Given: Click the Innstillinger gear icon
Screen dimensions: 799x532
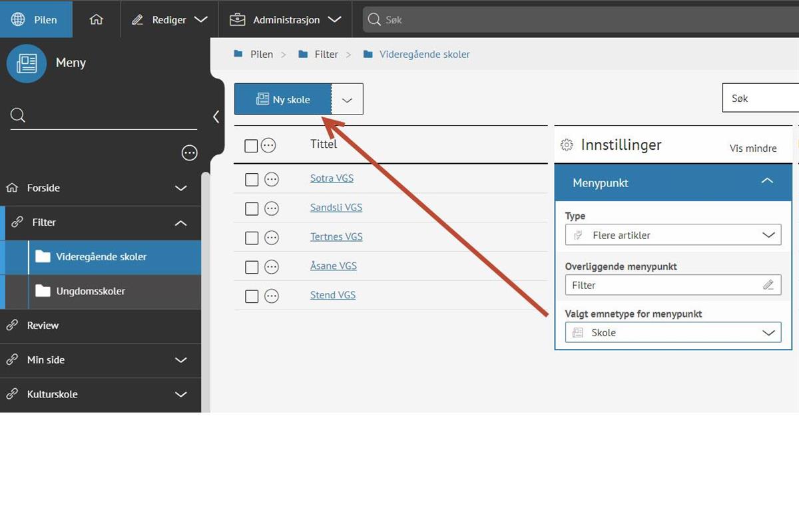Looking at the screenshot, I should pyautogui.click(x=567, y=144).
